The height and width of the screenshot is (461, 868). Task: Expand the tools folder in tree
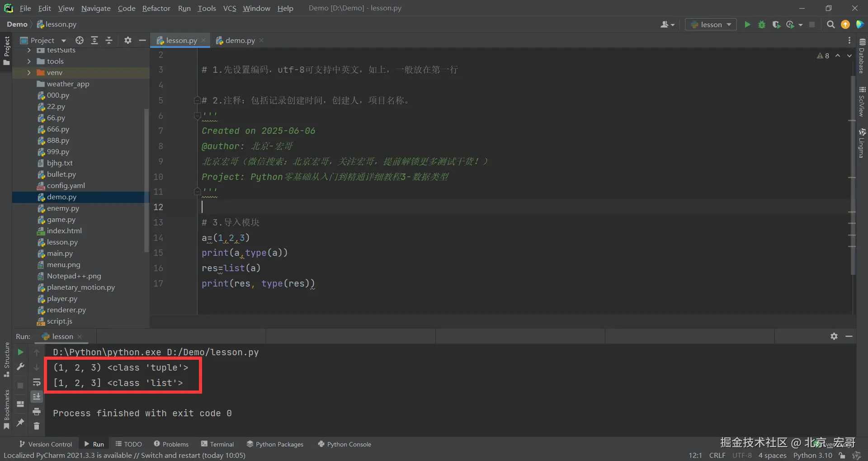point(29,61)
